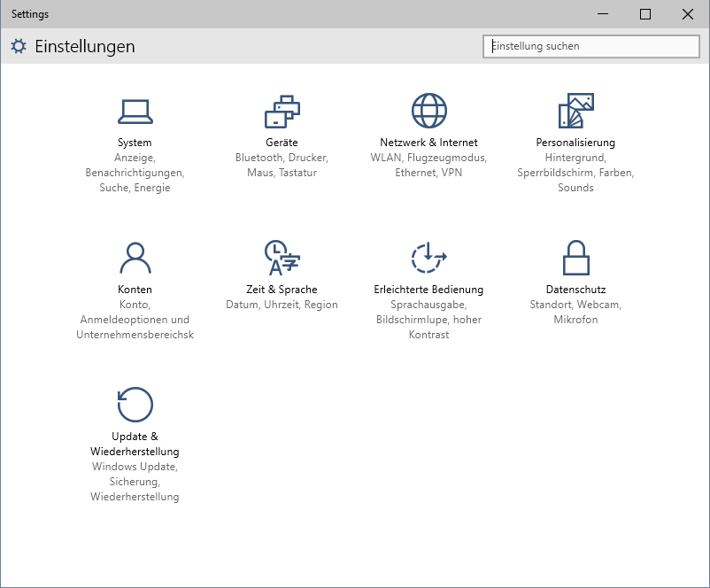This screenshot has height=588, width=710.
Task: Select the Zeit & Sprache clock icon
Action: point(282,258)
